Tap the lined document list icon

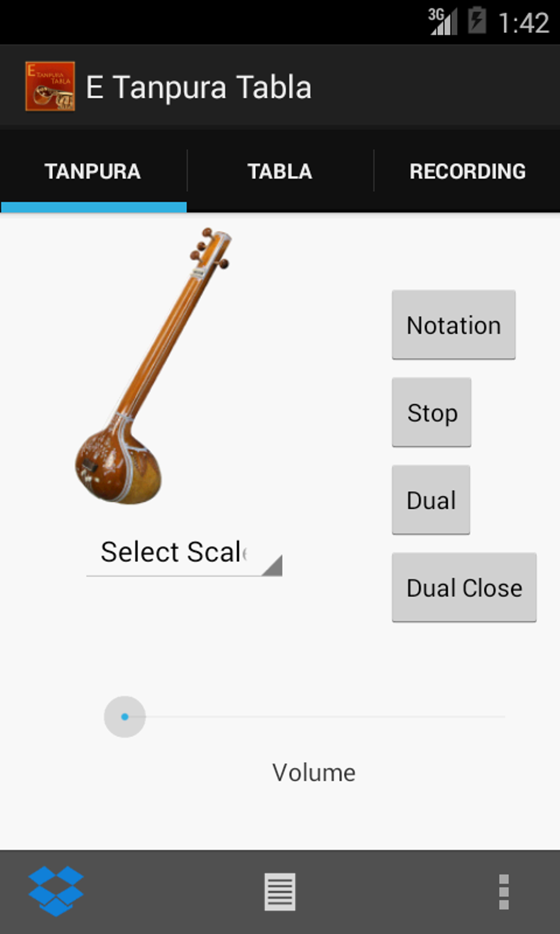[x=280, y=892]
